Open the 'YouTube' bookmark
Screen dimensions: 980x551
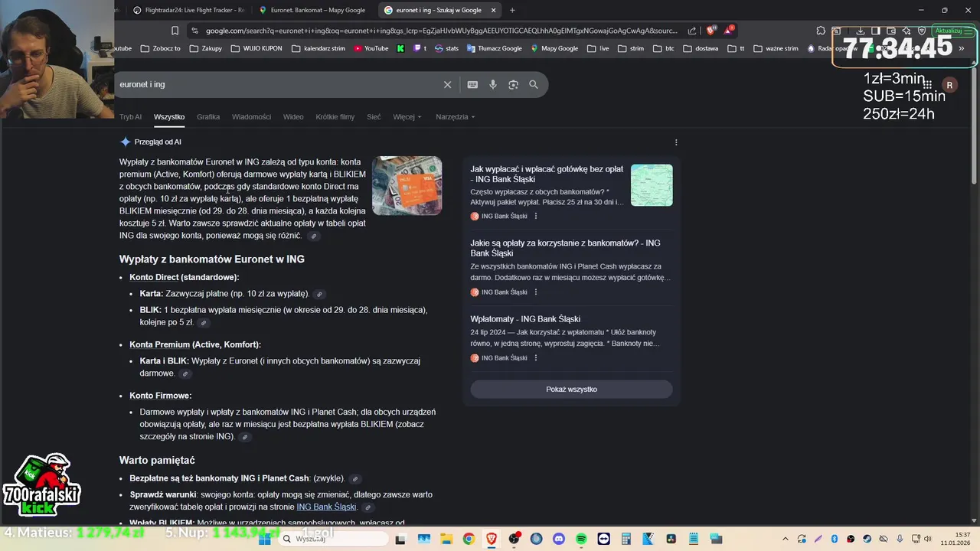pyautogui.click(x=370, y=48)
